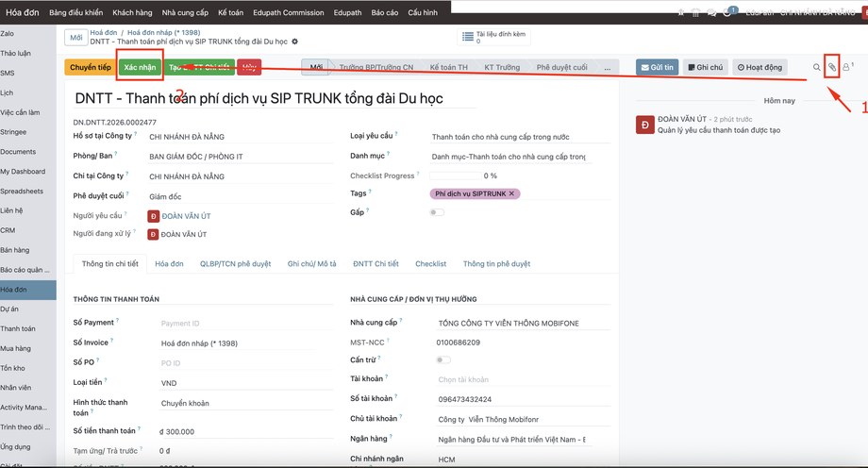Click the Checklist Progress bar

(x=456, y=176)
